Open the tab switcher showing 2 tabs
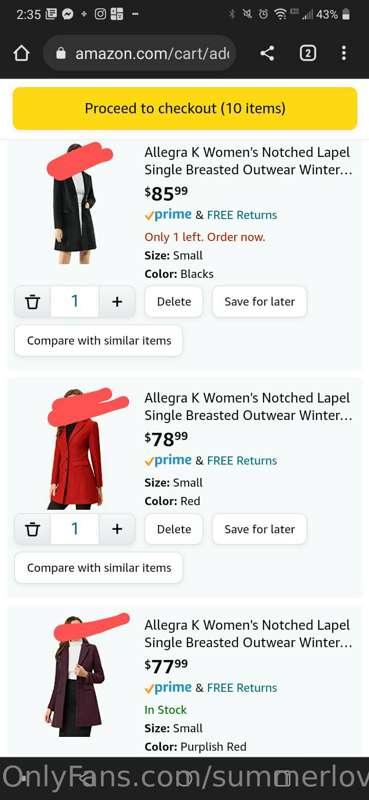 307,53
